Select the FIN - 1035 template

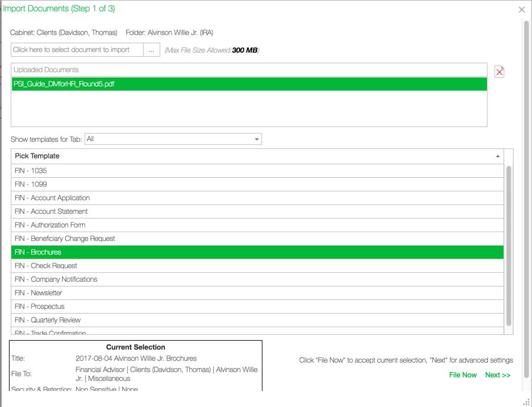pyautogui.click(x=118, y=170)
